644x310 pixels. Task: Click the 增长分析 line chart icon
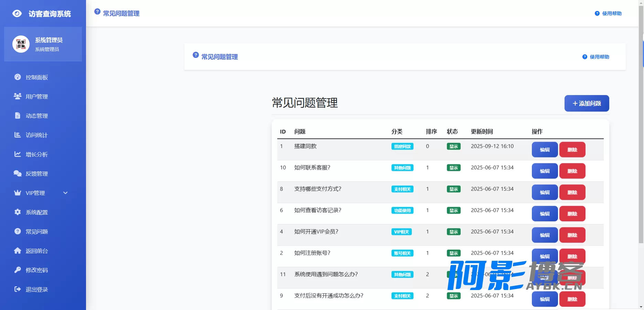(x=18, y=154)
